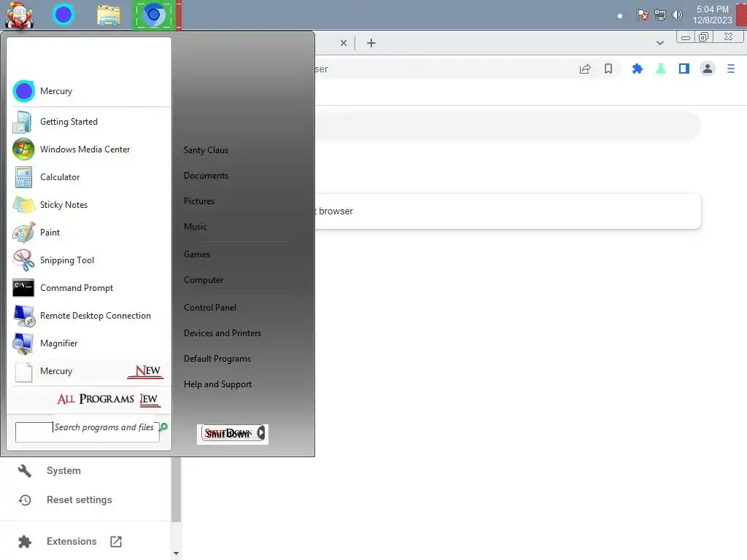747x560 pixels.
Task: Focus the Search programs and files box
Action: pyautogui.click(x=88, y=432)
